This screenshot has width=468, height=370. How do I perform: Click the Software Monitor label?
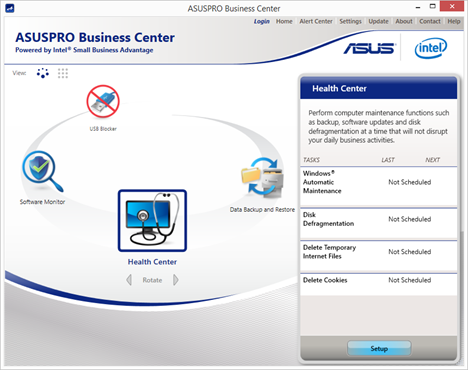pos(42,202)
